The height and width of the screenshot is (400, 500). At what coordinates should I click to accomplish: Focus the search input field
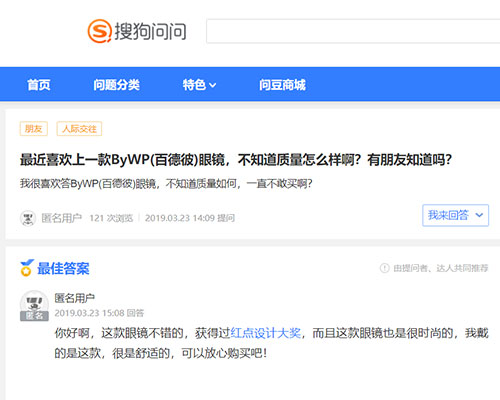[x=353, y=31]
